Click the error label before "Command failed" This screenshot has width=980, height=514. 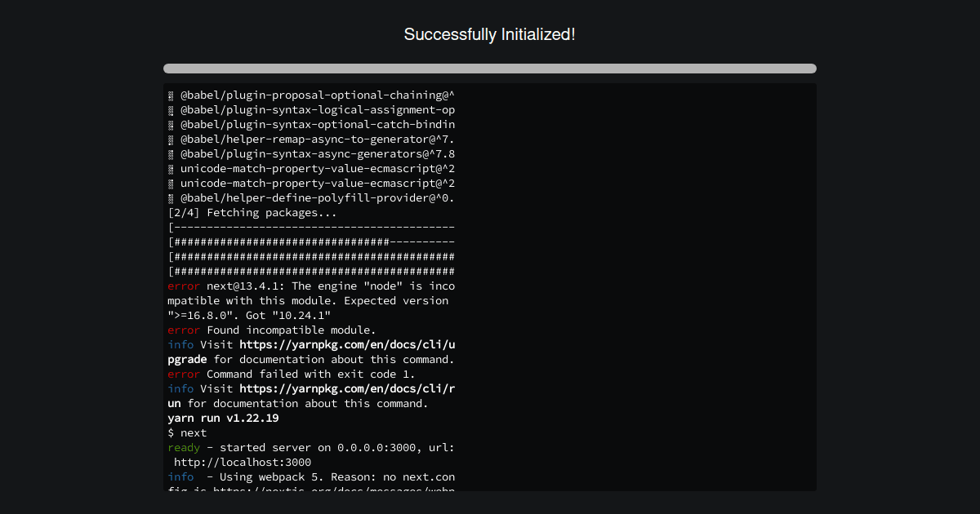183,374
